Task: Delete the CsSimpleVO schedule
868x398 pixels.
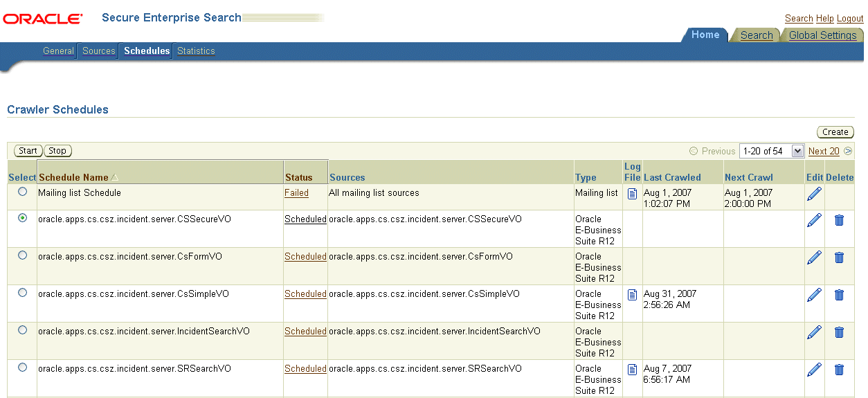Action: click(839, 295)
